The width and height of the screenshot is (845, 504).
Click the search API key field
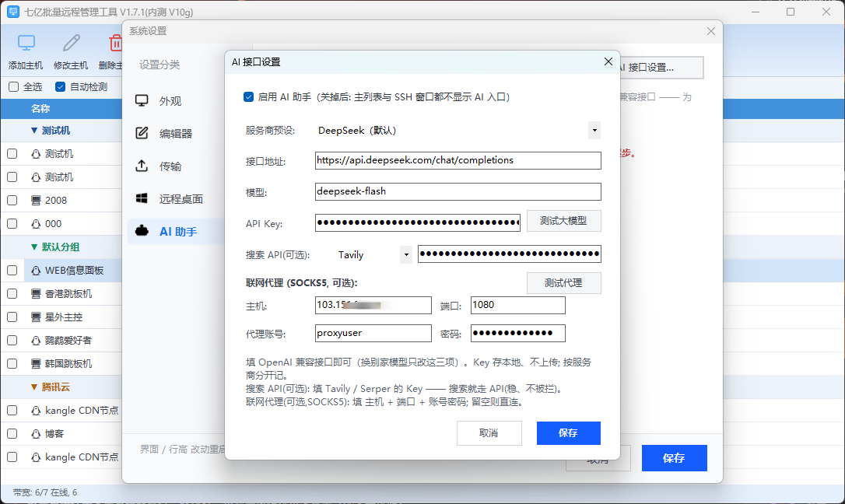point(510,254)
